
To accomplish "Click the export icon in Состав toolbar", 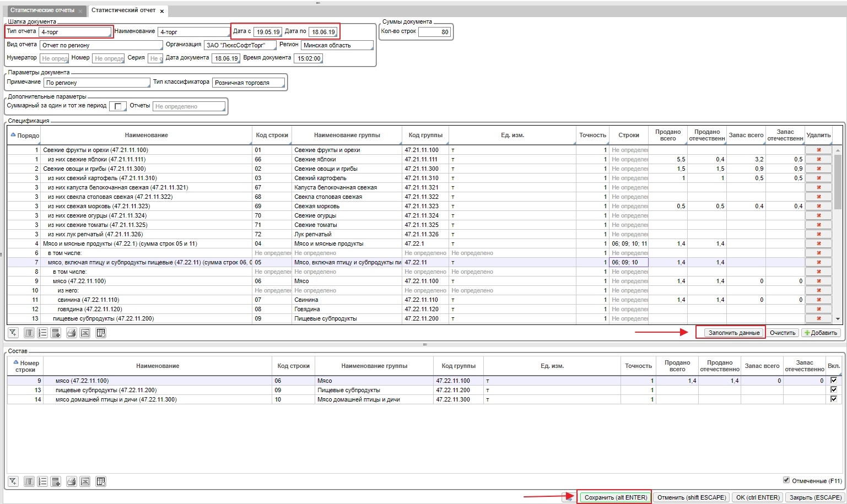I will click(x=85, y=481).
